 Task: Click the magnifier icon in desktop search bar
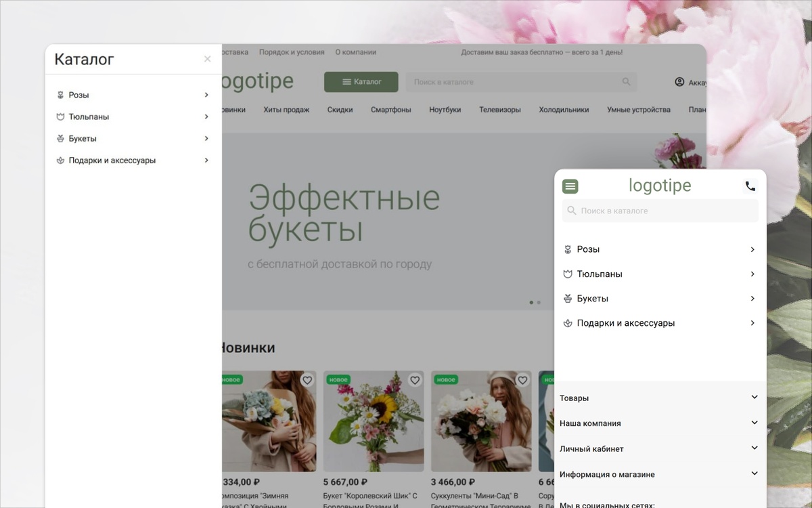(x=626, y=82)
